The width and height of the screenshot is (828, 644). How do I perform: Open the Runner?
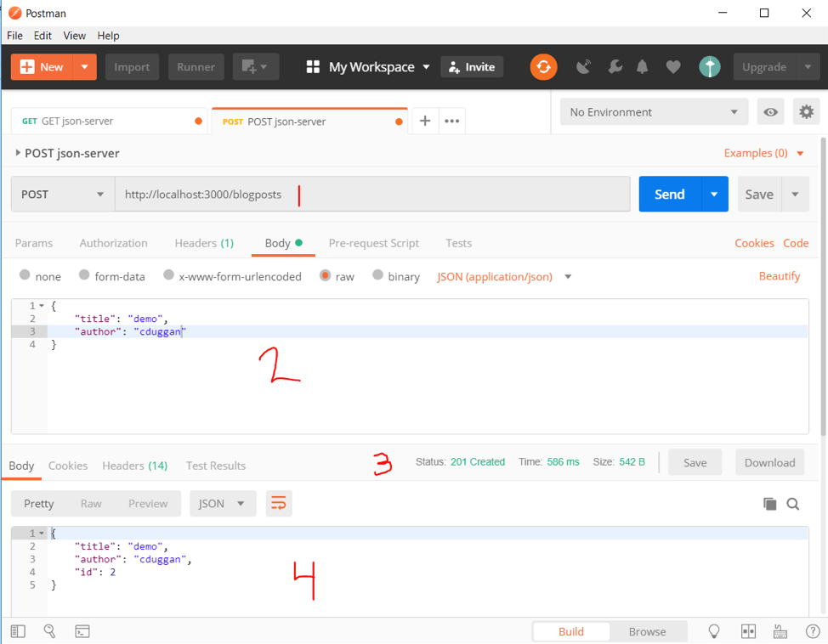point(196,67)
